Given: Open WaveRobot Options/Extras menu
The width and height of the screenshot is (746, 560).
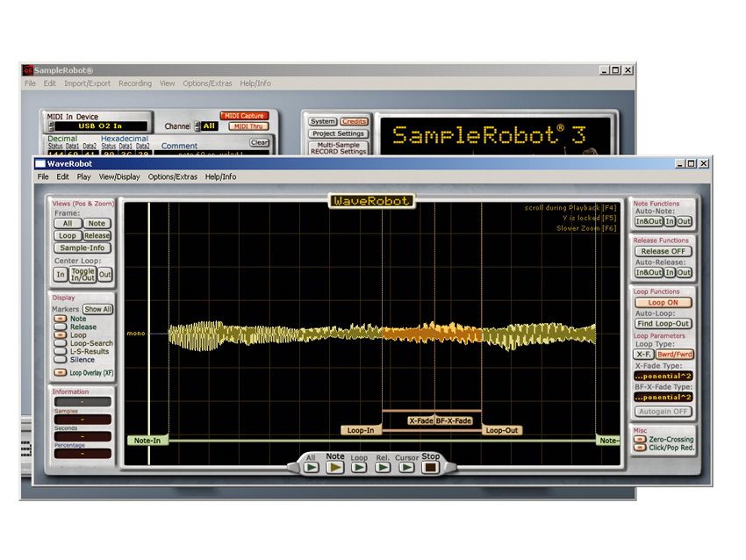Looking at the screenshot, I should (x=173, y=176).
